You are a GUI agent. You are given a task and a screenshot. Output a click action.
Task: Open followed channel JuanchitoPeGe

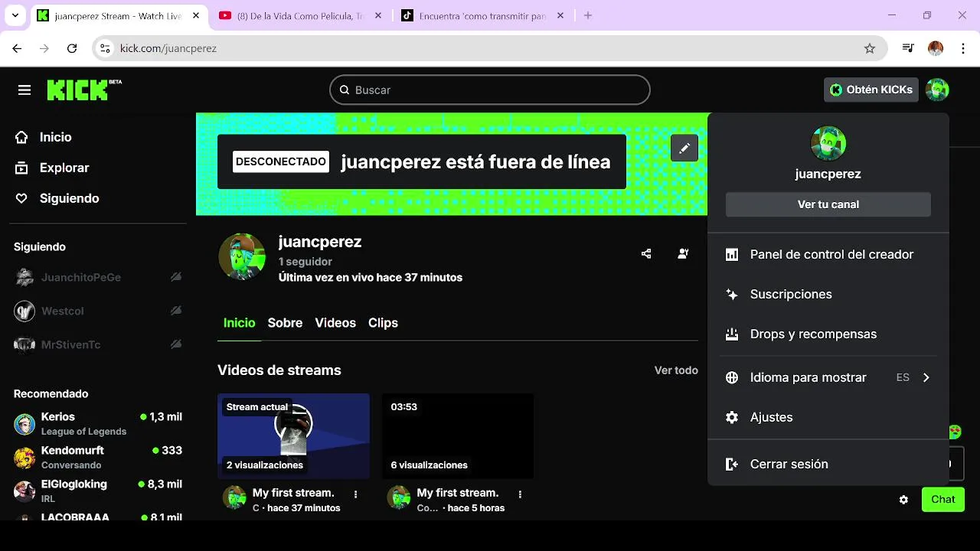click(x=98, y=277)
